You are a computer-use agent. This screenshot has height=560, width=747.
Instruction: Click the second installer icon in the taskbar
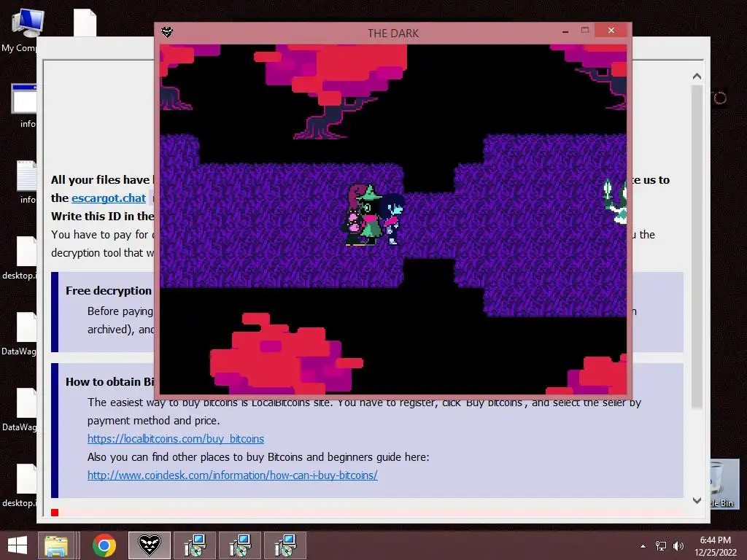pos(240,545)
